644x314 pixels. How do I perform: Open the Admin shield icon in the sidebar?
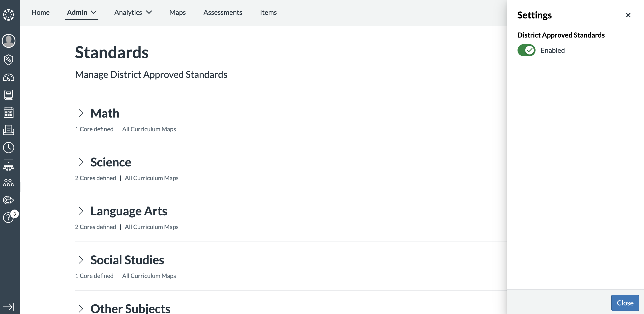tap(9, 60)
